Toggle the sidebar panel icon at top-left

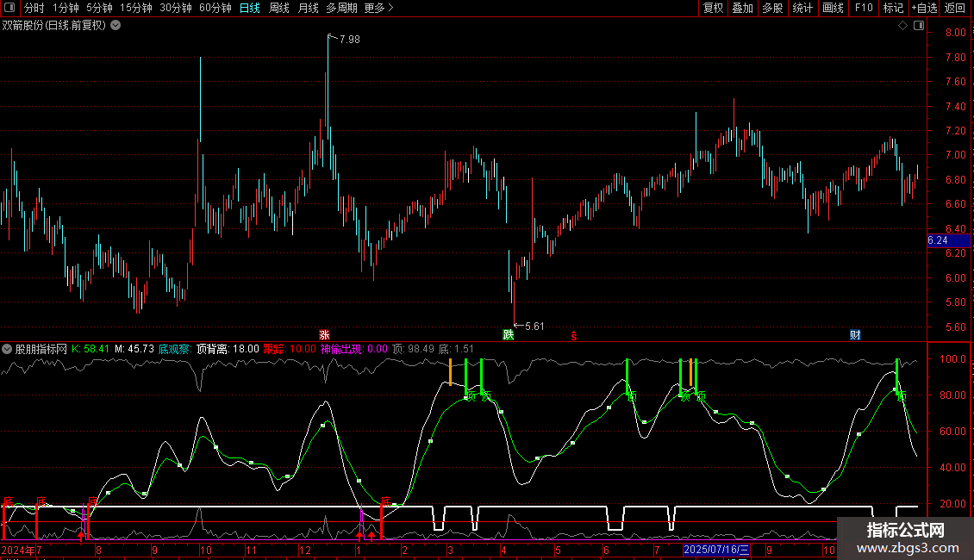click(9, 8)
